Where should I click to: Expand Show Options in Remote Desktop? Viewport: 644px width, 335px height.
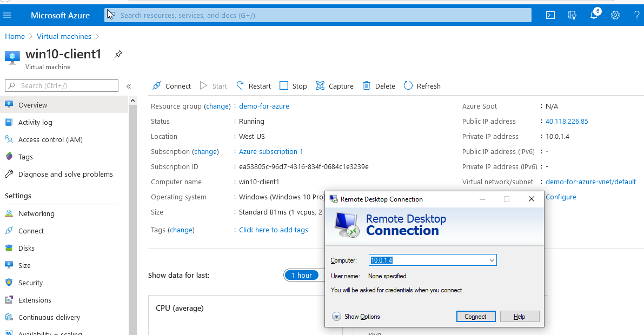click(356, 317)
